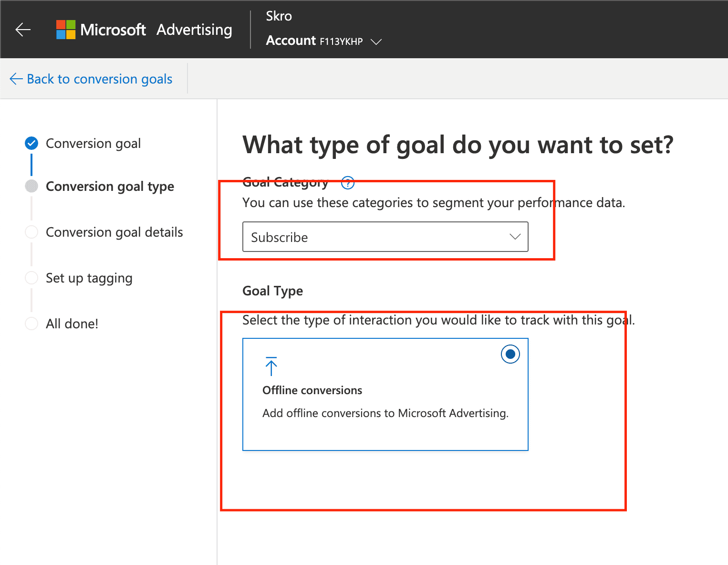Screen dimensions: 728x565
Task: Open the Subscribe goal category dropdown
Action: [x=385, y=237]
